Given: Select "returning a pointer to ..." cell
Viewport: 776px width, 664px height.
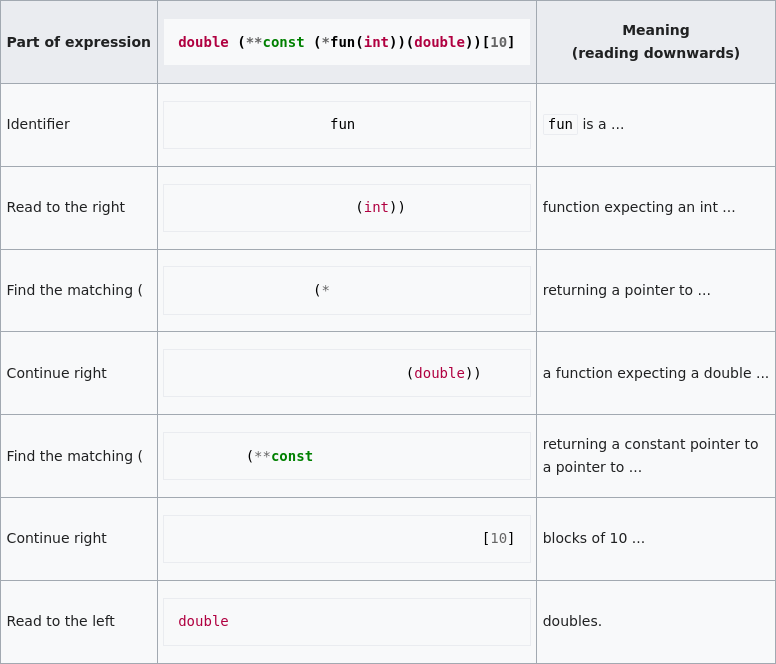Looking at the screenshot, I should point(626,290).
